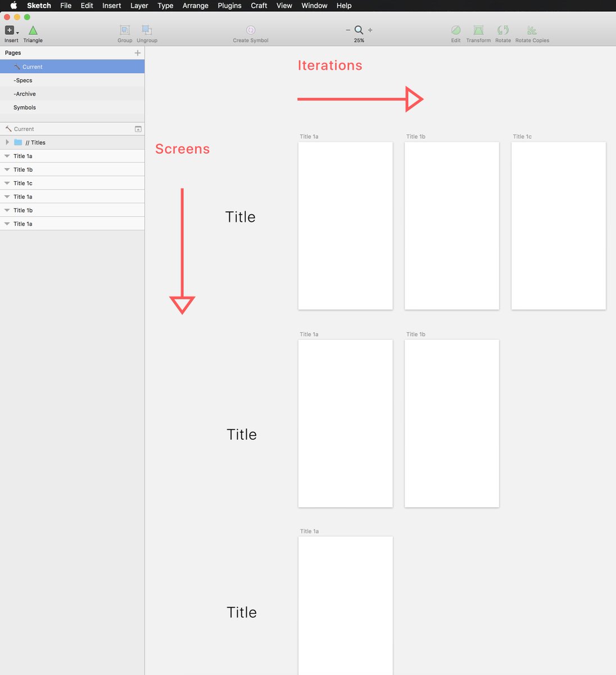This screenshot has width=616, height=675.
Task: Collapse the Title 1a layer group
Action: 6,156
